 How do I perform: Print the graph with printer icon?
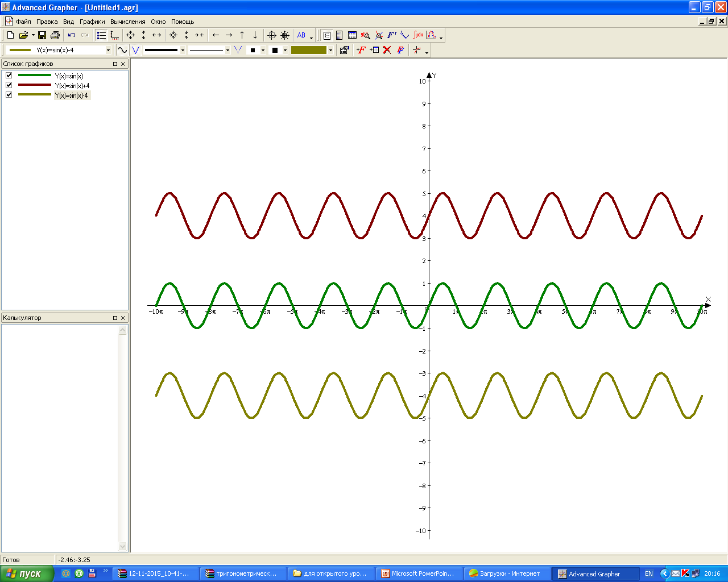pyautogui.click(x=55, y=35)
